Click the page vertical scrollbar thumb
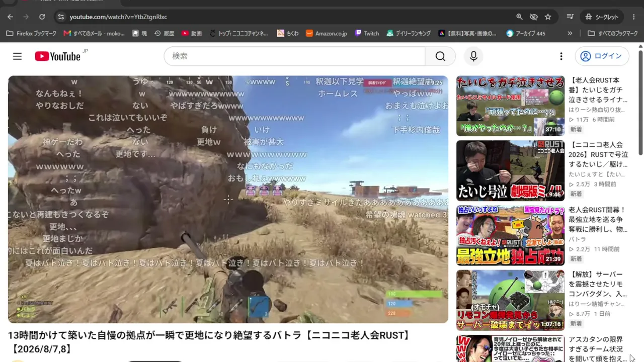Viewport: 644px width, 362px height. pyautogui.click(x=640, y=103)
